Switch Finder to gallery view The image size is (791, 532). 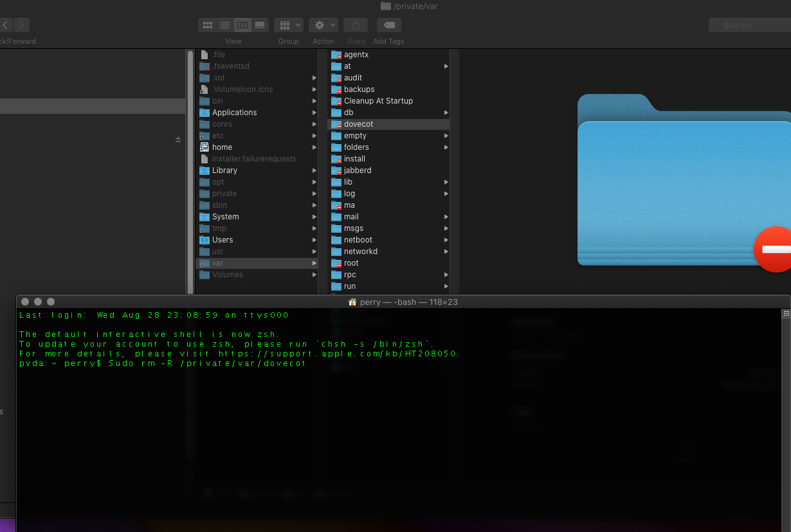click(x=260, y=25)
